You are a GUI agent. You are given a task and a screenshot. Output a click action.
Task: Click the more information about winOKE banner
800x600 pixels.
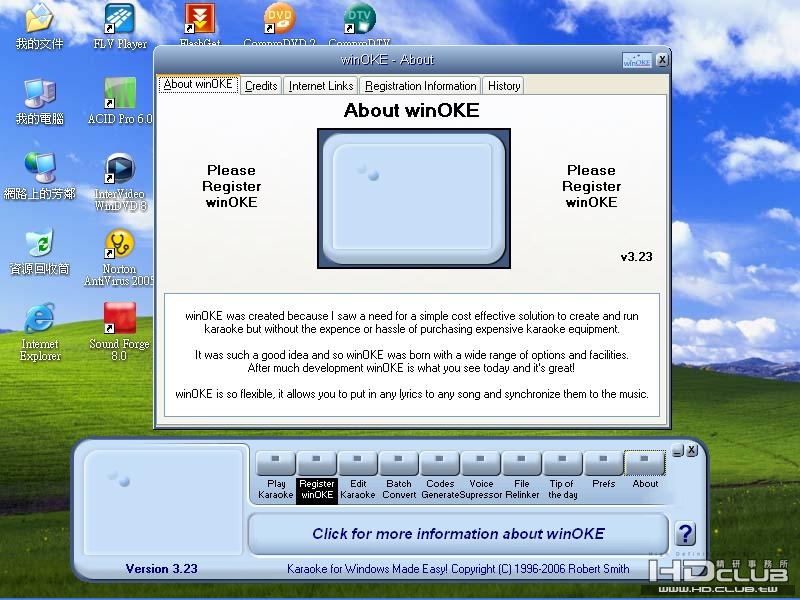(458, 534)
